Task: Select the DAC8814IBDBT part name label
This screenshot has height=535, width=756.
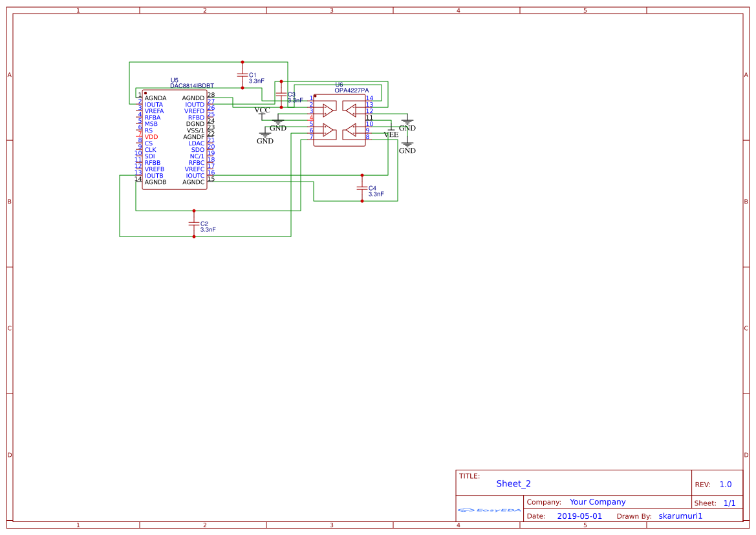Action: point(191,84)
